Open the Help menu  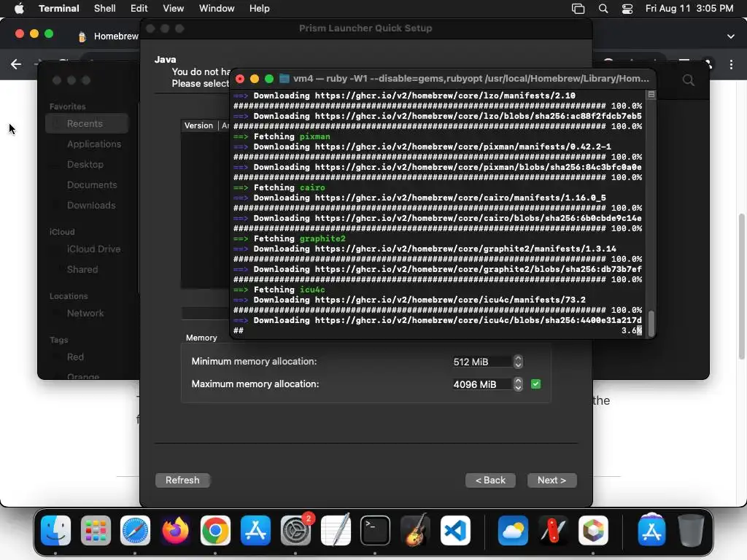coord(260,9)
